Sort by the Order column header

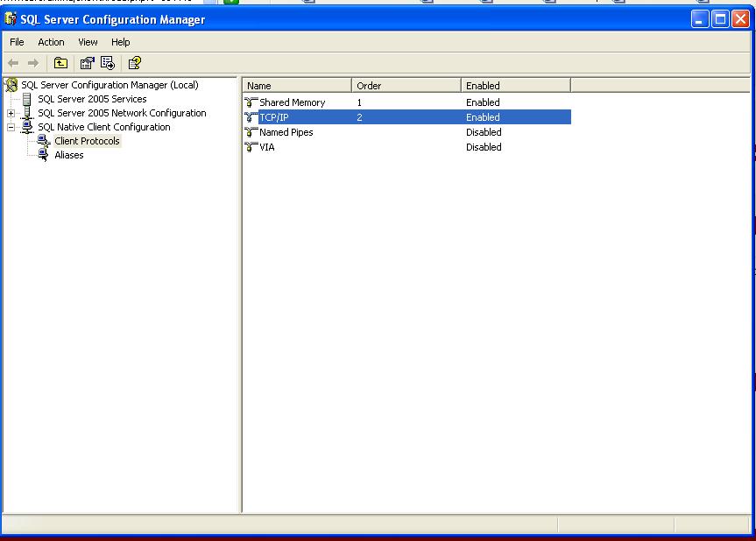(x=406, y=86)
